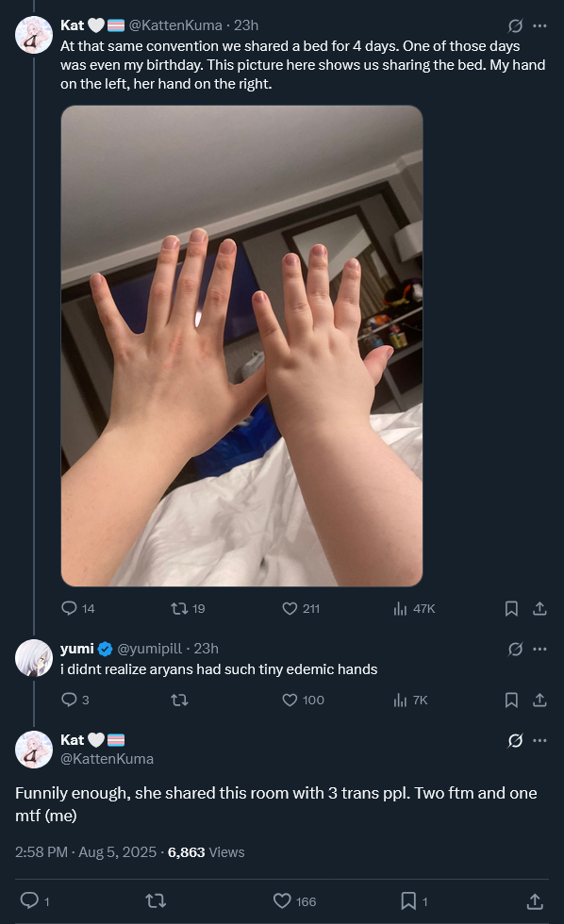Open the hands photo in full view
The width and height of the screenshot is (564, 924).
241,346
